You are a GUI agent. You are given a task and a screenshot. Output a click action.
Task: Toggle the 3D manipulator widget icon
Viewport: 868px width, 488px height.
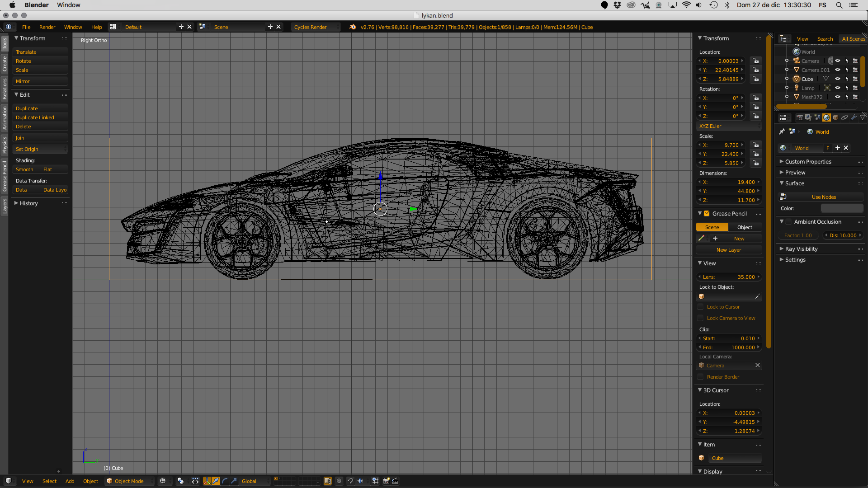pos(207,481)
